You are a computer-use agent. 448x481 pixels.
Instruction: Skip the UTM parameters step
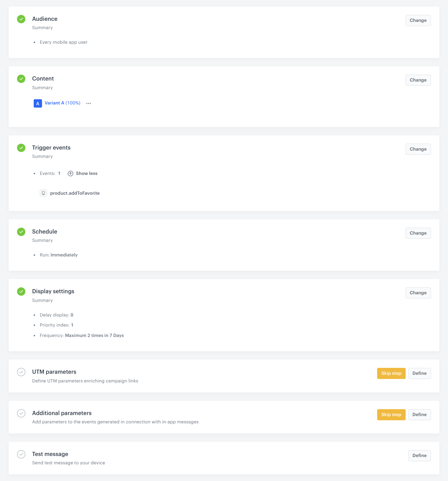pos(391,373)
